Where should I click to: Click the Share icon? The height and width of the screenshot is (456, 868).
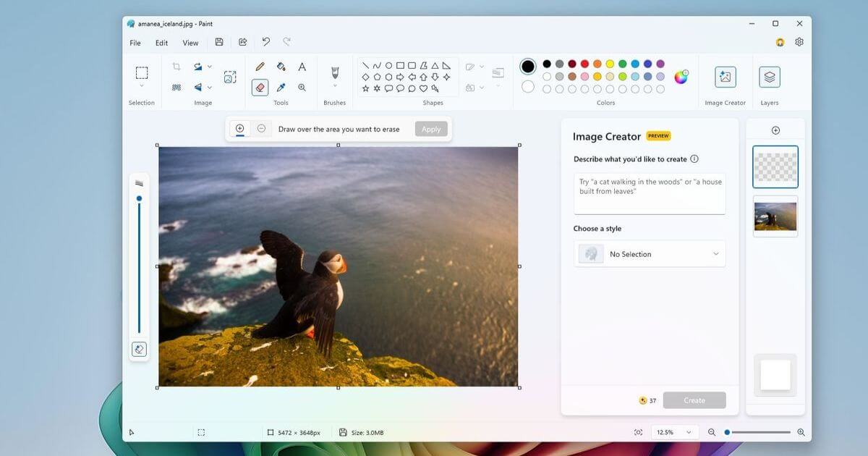pyautogui.click(x=242, y=42)
